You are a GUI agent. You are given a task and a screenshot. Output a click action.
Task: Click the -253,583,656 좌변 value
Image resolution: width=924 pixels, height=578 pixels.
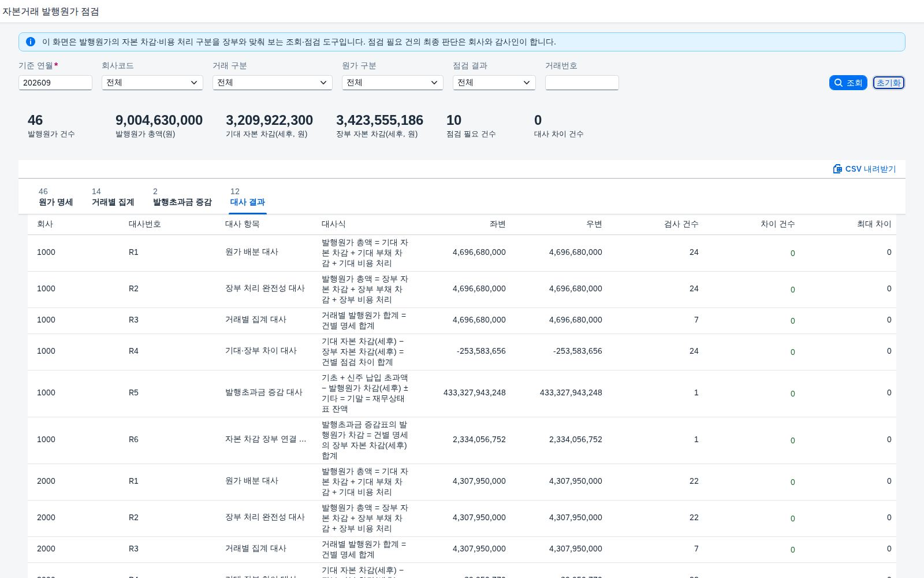click(x=481, y=351)
